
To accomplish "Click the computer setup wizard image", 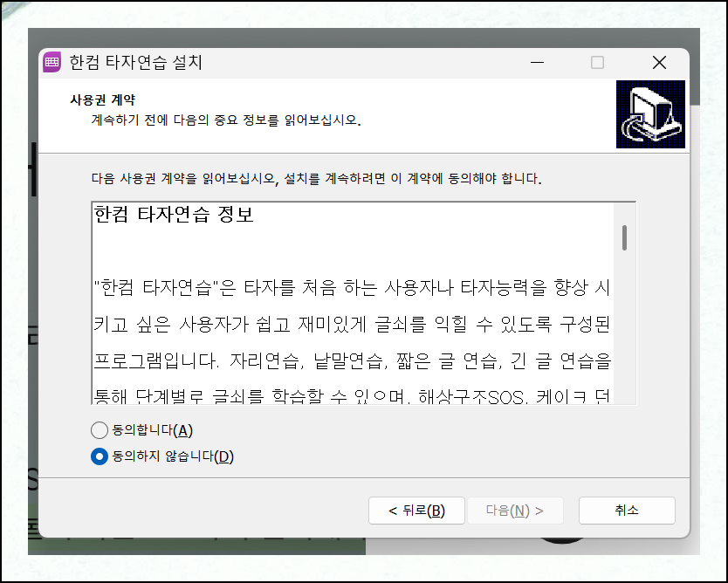I will point(650,114).
